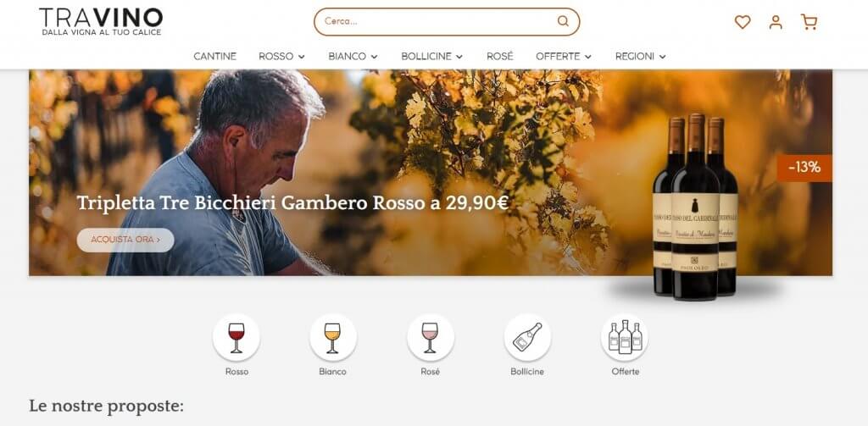The image size is (868, 426).
Task: Click the search magnifier icon
Action: click(563, 21)
